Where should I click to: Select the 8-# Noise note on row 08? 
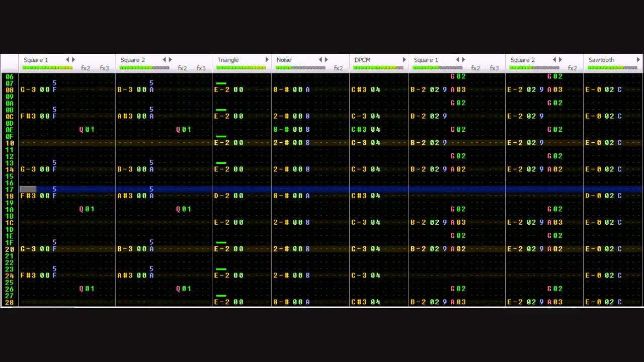281,89
